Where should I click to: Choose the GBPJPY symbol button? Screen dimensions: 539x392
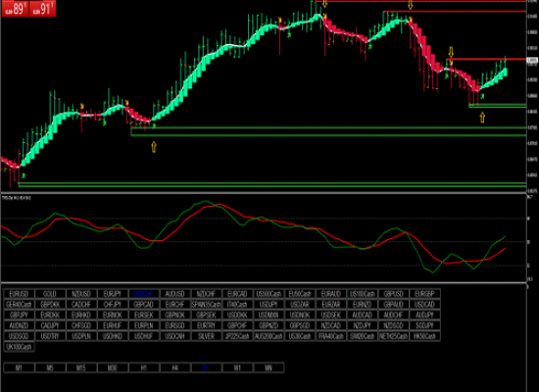click(x=19, y=315)
